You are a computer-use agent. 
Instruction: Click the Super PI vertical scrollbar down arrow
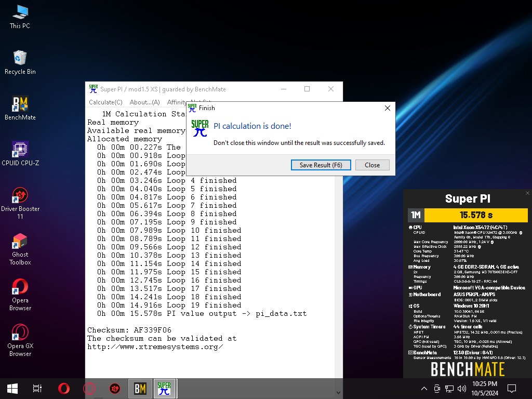pyautogui.click(x=338, y=393)
